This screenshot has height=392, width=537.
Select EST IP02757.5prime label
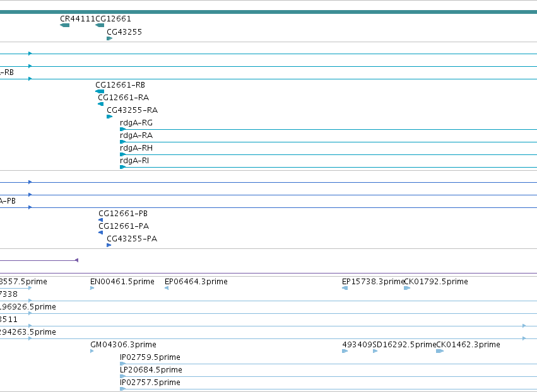coord(150,383)
